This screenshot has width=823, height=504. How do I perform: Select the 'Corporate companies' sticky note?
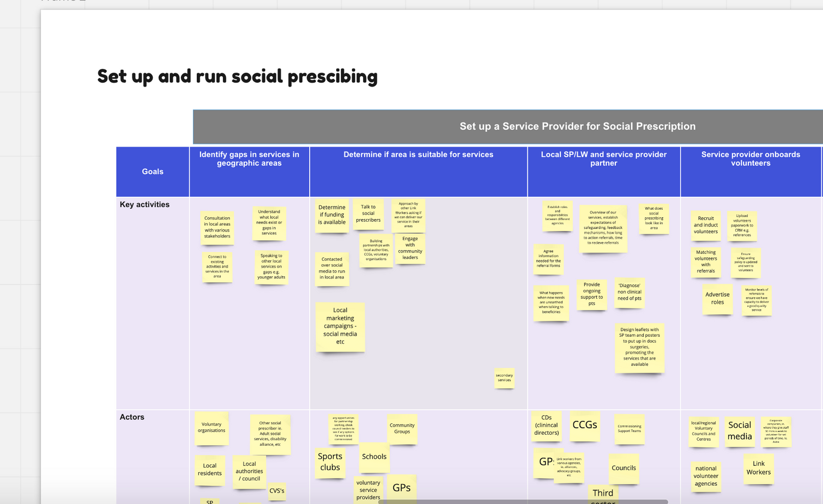[776, 432]
